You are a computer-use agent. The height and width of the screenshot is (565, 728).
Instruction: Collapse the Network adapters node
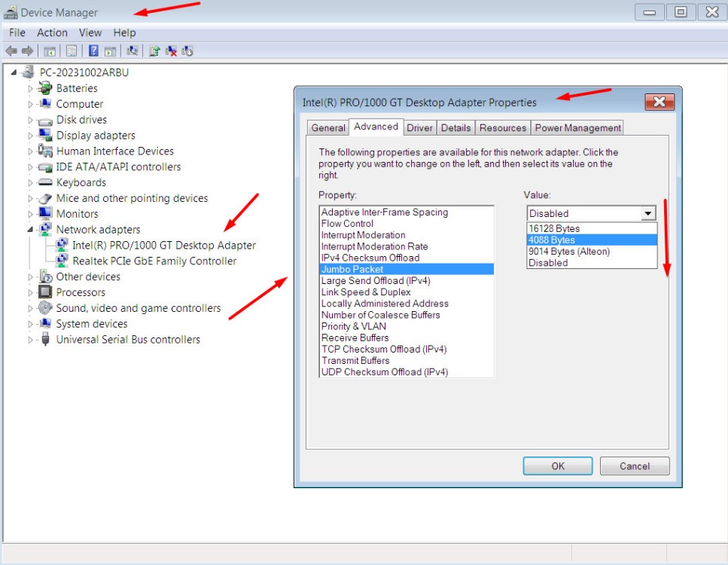30,230
